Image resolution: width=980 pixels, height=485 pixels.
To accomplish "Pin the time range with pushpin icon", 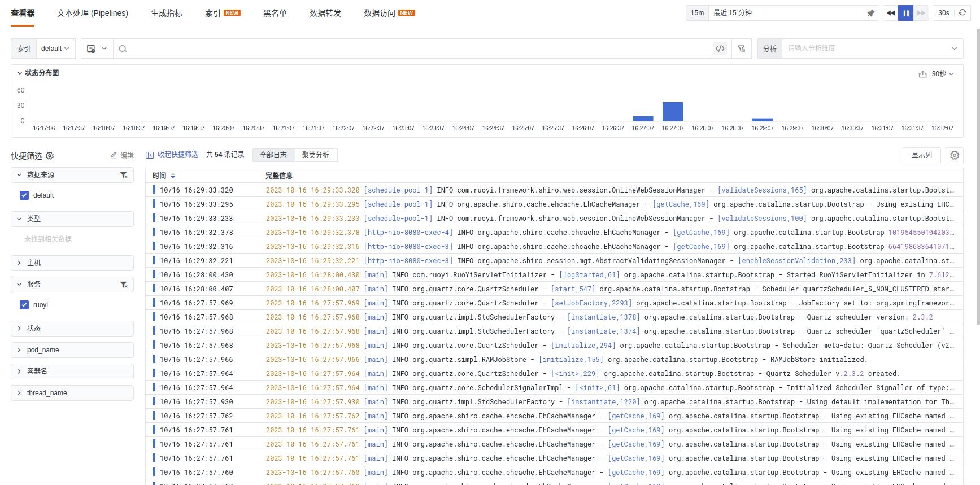I will [x=870, y=13].
